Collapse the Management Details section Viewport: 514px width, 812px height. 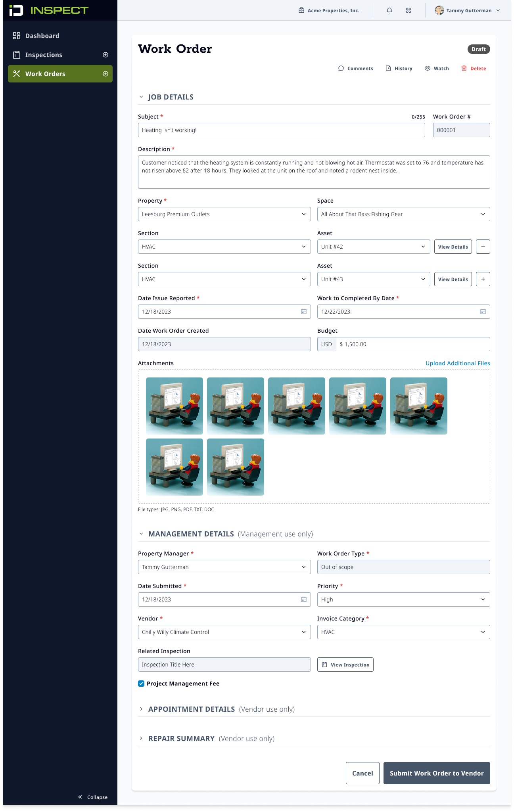click(x=141, y=534)
